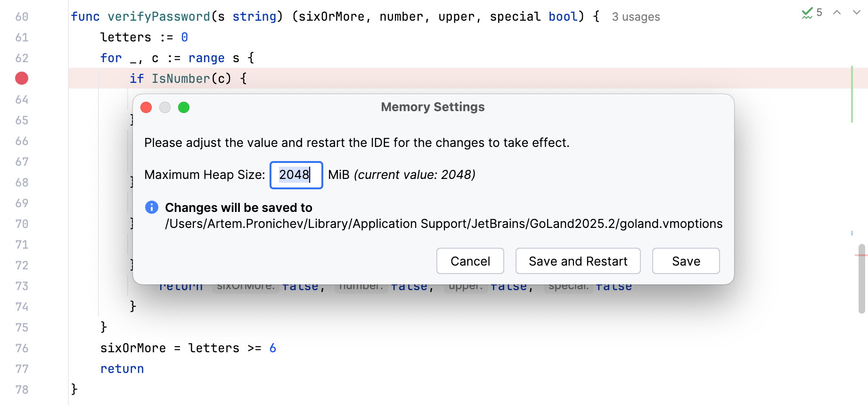Click Save and Restart

pos(578,261)
